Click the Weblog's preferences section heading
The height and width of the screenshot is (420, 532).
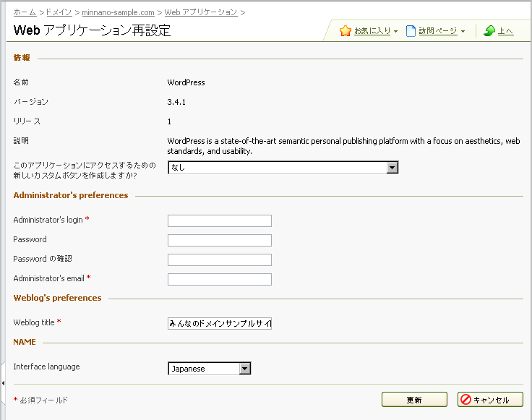(57, 298)
